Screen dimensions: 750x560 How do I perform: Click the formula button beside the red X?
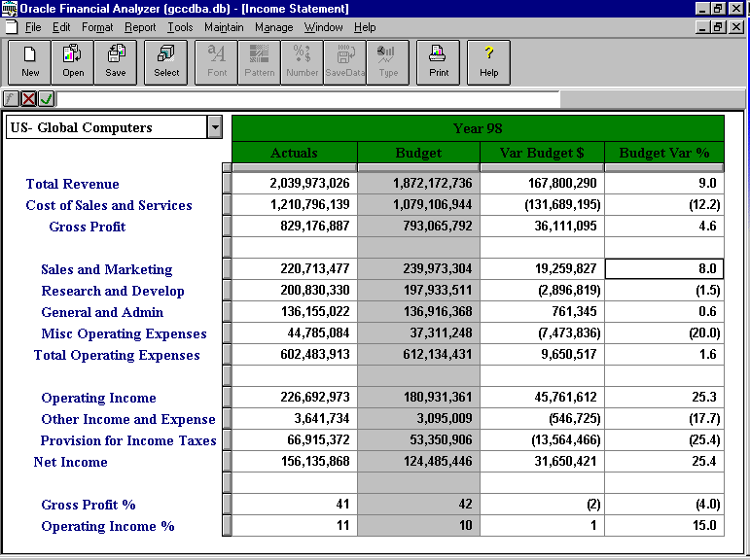click(x=12, y=98)
